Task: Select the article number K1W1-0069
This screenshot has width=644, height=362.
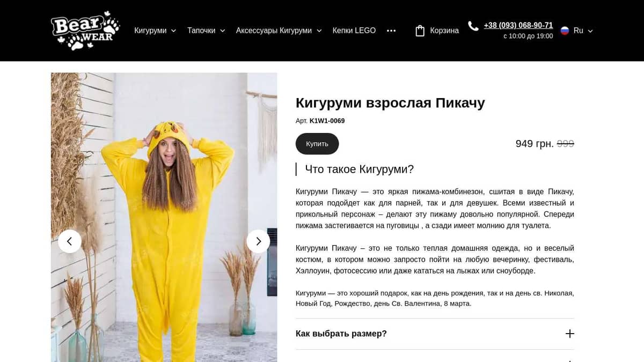Action: pos(327,121)
